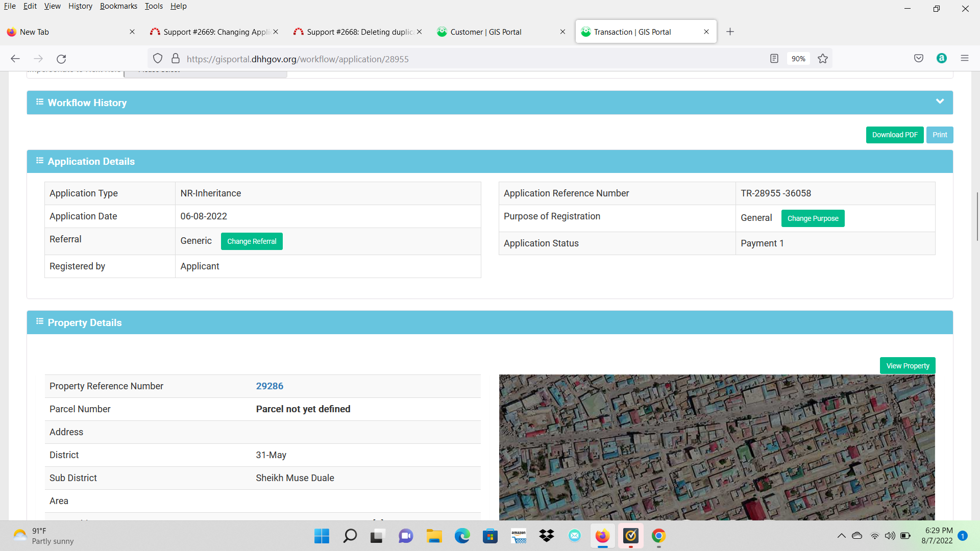This screenshot has height=551, width=980.
Task: Open Chat app on taskbar
Action: tap(406, 536)
